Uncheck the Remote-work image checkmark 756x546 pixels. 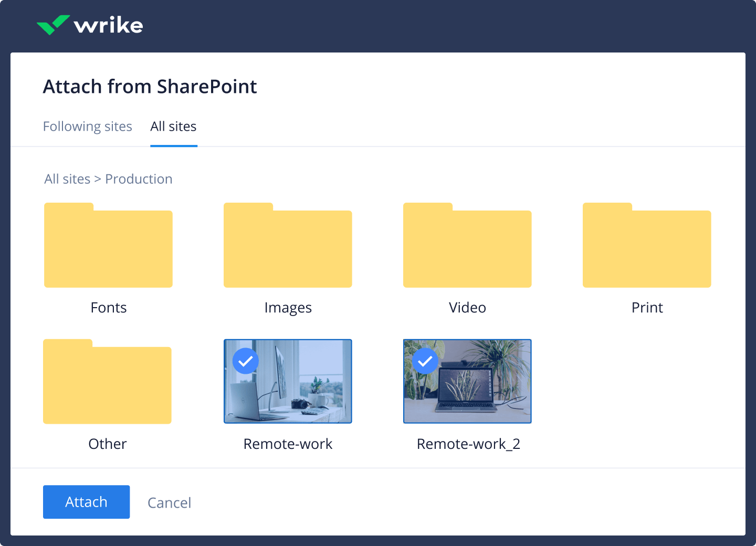[x=246, y=361]
